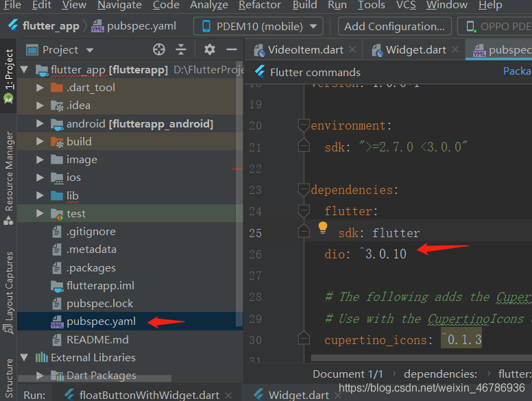Select pubspec.yaml in project tree

(101, 321)
